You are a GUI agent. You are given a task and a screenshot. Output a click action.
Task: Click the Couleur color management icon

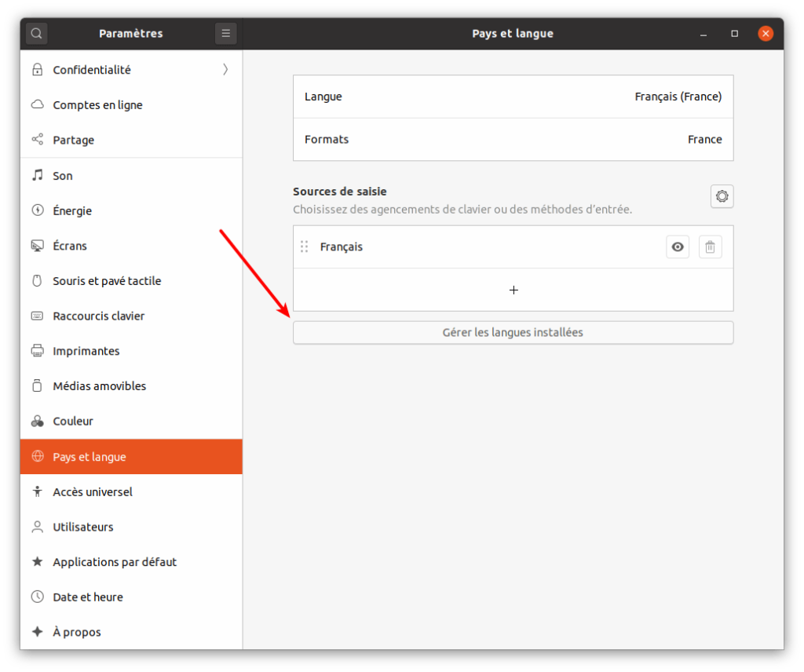point(36,421)
